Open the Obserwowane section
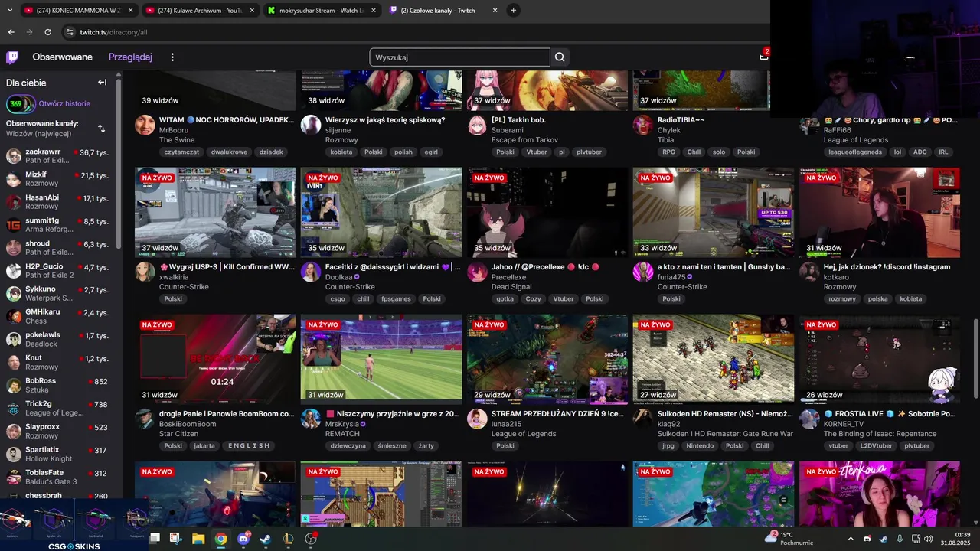 click(x=62, y=57)
